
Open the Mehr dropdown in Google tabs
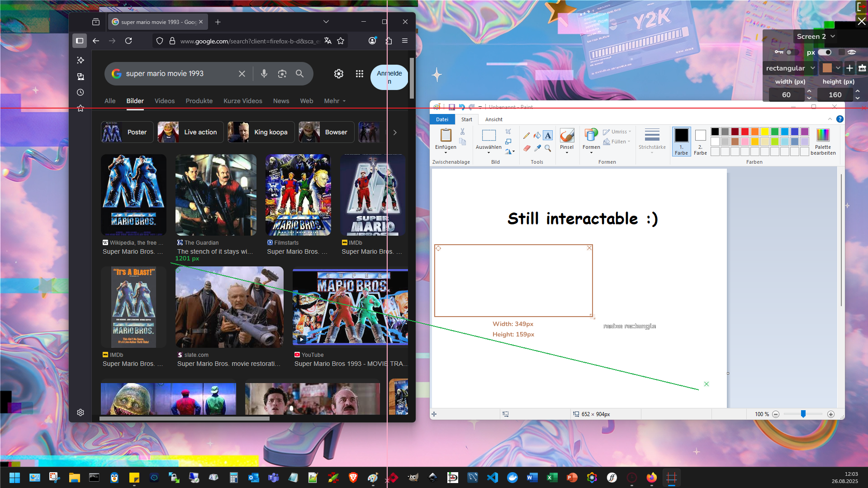pos(335,101)
